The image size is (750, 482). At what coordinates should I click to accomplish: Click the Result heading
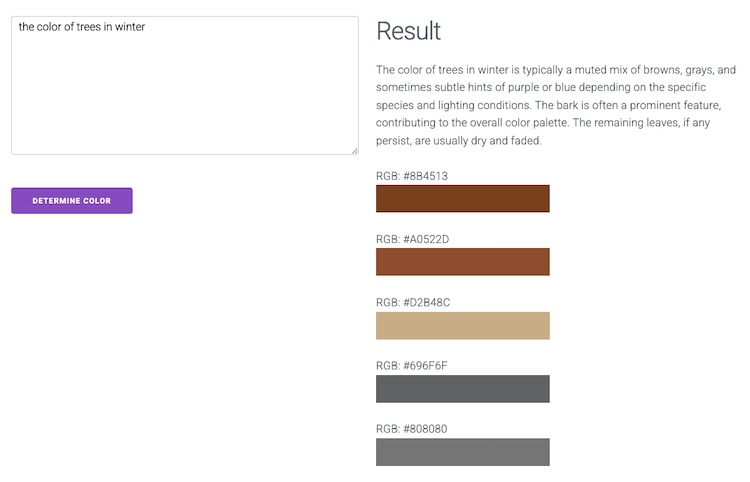[408, 31]
